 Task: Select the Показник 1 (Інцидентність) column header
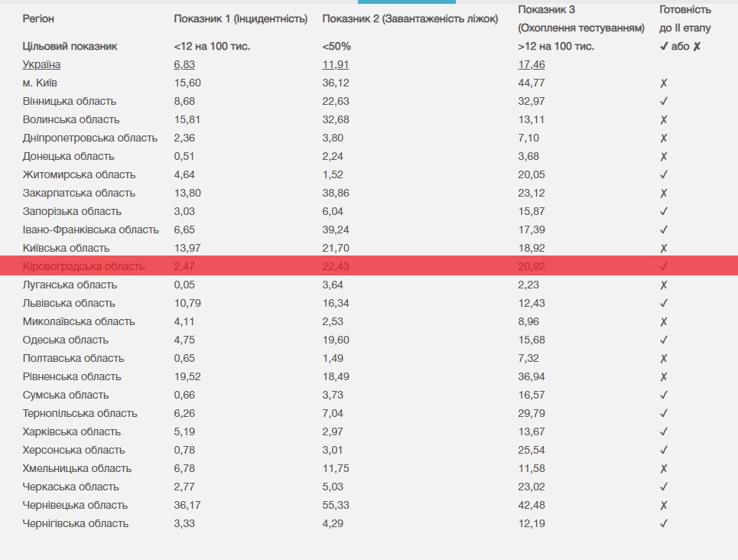point(240,19)
